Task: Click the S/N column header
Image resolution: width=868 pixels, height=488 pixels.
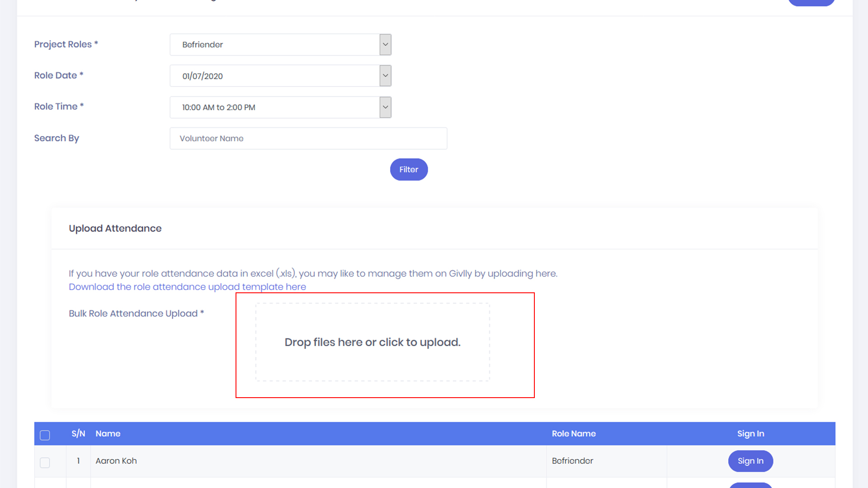Action: point(78,434)
